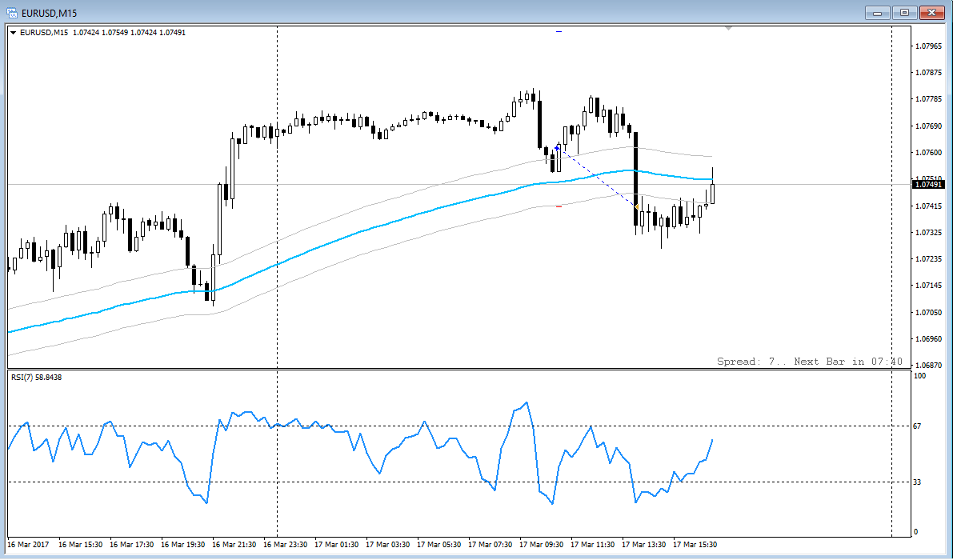The height and width of the screenshot is (560, 953).
Task: Click the 17 Mar 15:30 time label
Action: pos(695,544)
